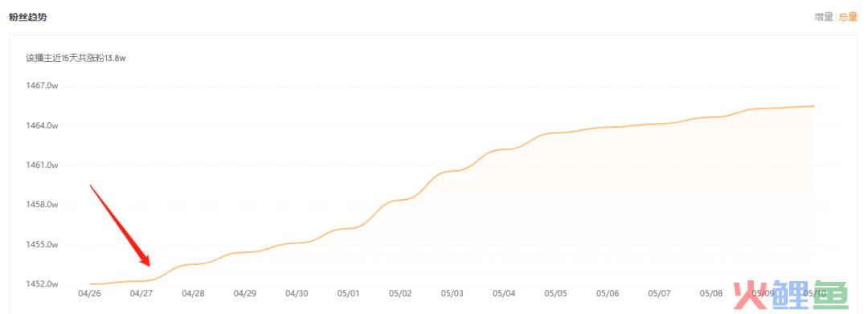
Task: Click the 近15天共涨粉13.8w summary text
Action: pyautogui.click(x=76, y=58)
